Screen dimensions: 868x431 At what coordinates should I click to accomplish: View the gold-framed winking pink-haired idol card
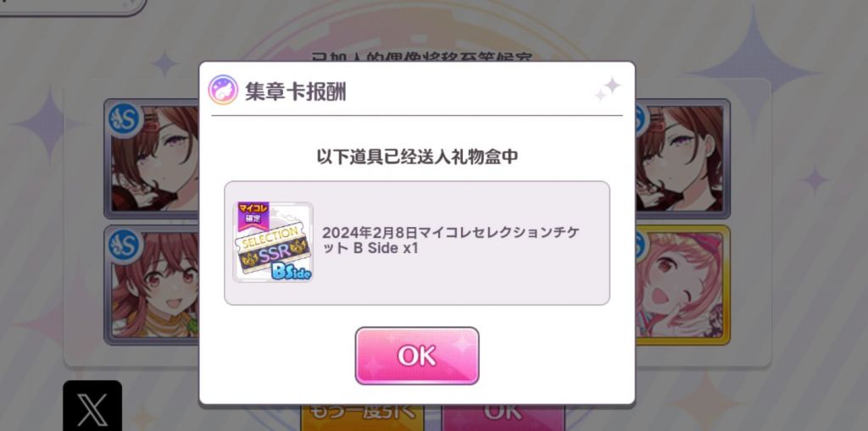click(x=682, y=285)
